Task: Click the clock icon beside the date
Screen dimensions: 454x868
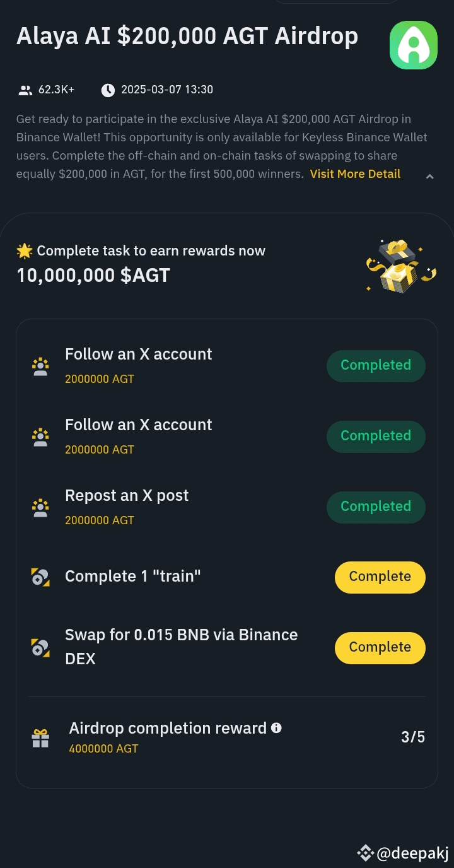Action: tap(108, 90)
